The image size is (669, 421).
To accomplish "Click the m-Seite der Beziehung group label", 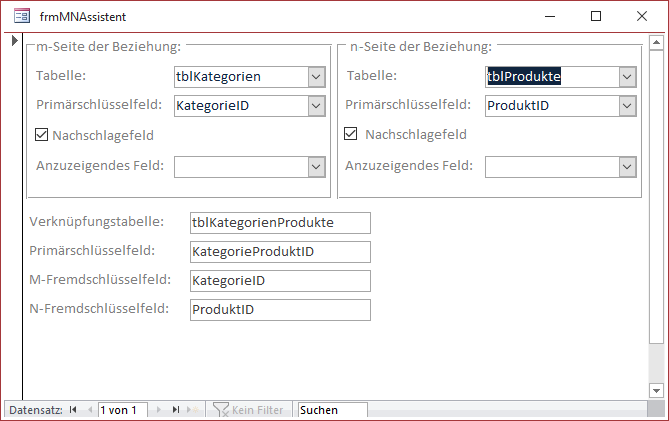I will coord(108,46).
